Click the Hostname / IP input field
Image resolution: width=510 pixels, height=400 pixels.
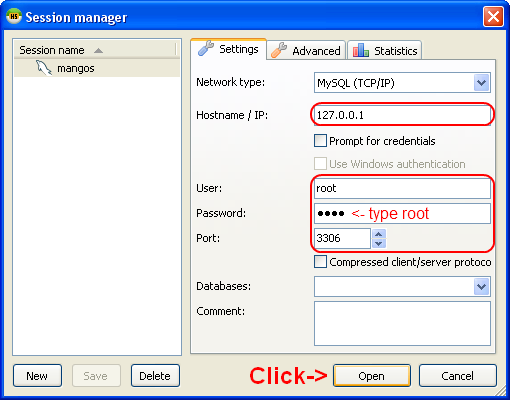(402, 115)
